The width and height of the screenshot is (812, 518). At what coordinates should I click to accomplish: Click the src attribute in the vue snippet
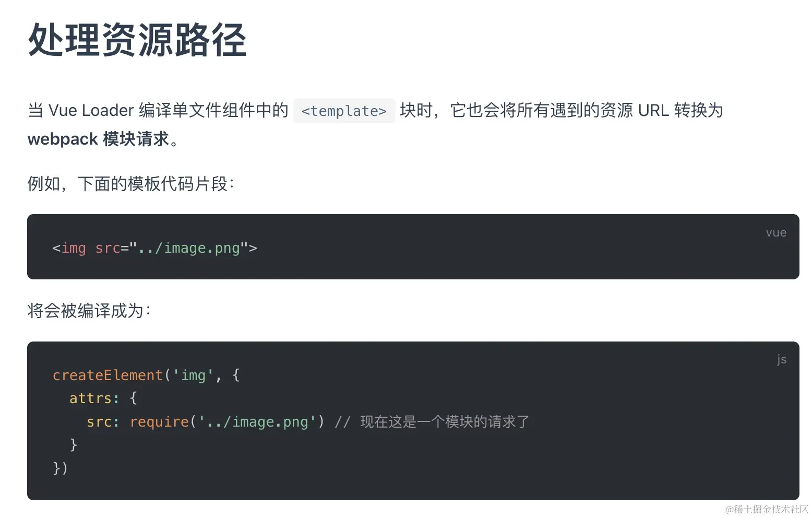[x=108, y=248]
